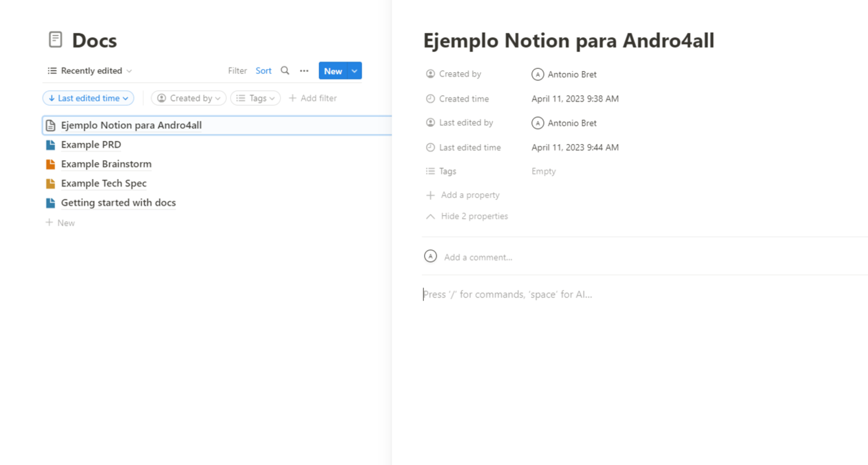Click the Tags property label
The image size is (868, 465).
(x=448, y=171)
